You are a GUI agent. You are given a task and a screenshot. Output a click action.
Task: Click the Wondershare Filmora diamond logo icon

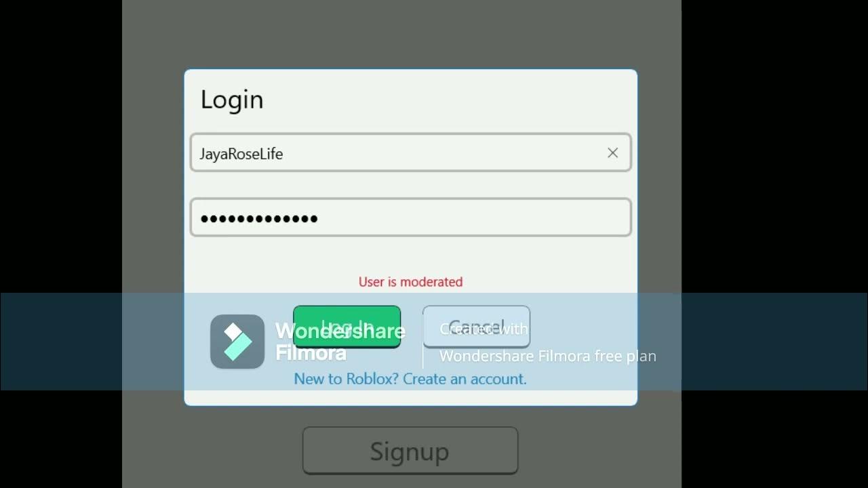tap(237, 342)
